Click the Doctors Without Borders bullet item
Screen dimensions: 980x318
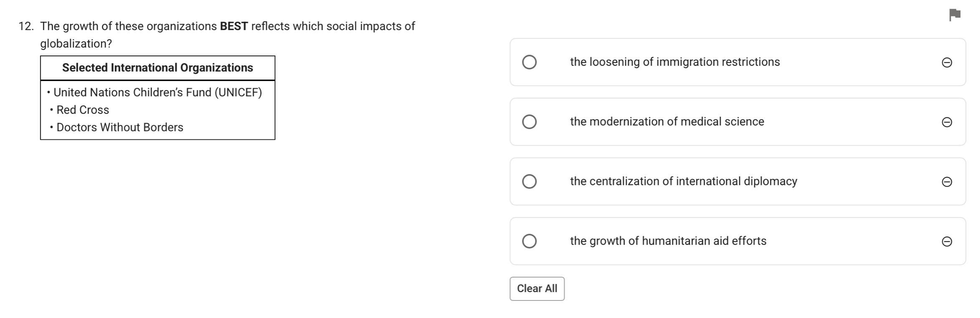click(x=116, y=127)
